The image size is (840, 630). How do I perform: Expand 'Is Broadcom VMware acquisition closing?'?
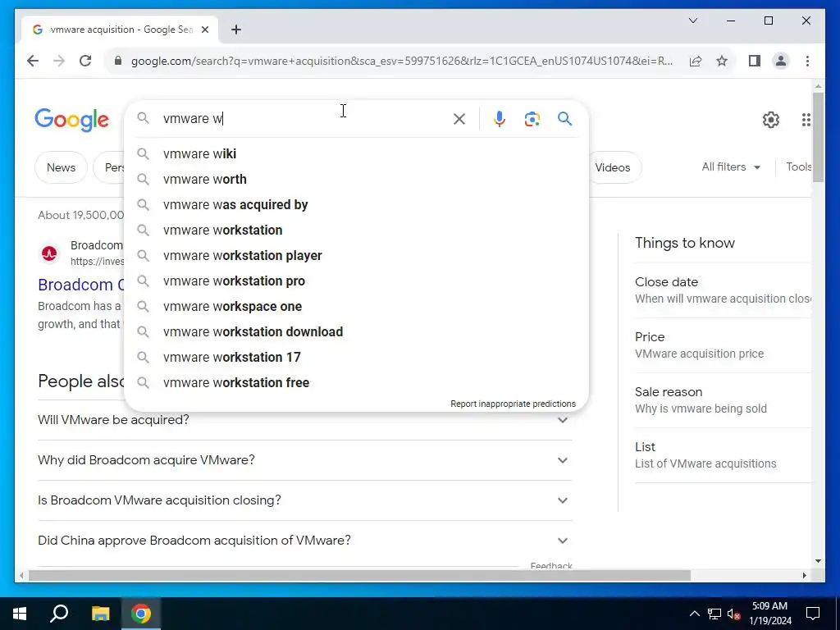(x=305, y=500)
